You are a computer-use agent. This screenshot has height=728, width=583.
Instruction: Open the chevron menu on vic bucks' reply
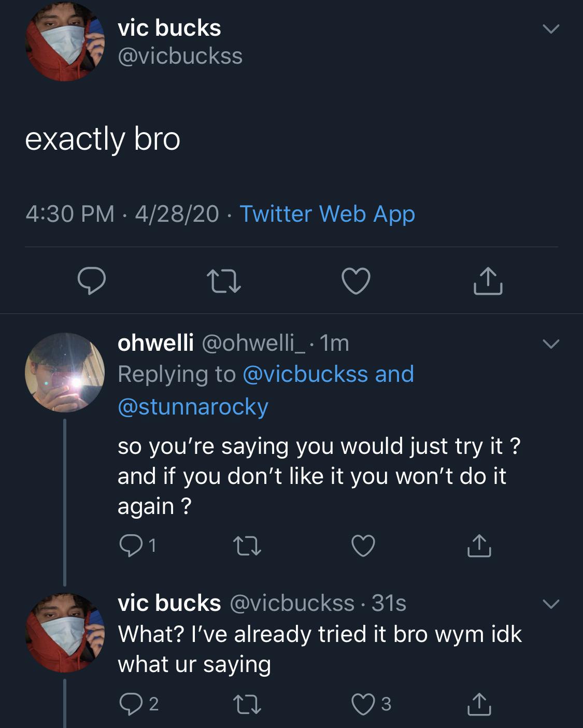pyautogui.click(x=550, y=604)
